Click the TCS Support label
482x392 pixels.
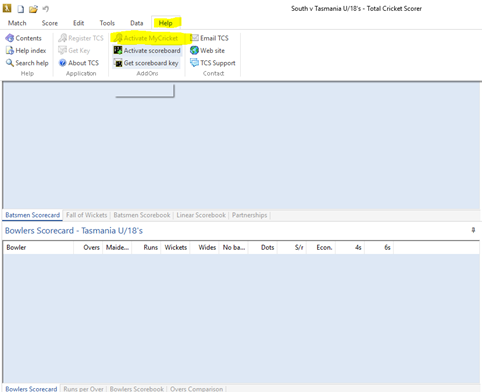click(x=218, y=63)
